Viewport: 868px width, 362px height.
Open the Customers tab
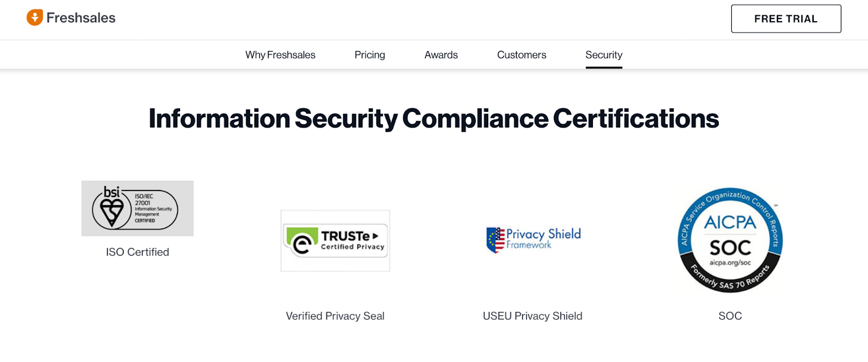coord(521,55)
